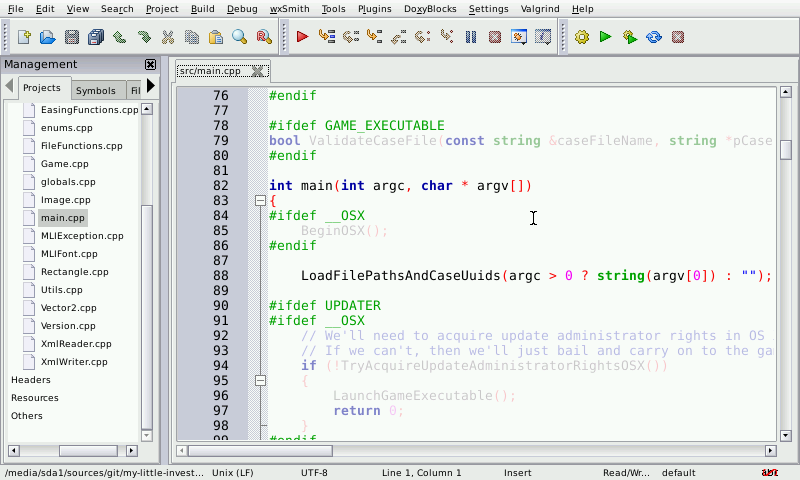The image size is (800, 480).
Task: Select the Others folder
Action: tap(27, 416)
